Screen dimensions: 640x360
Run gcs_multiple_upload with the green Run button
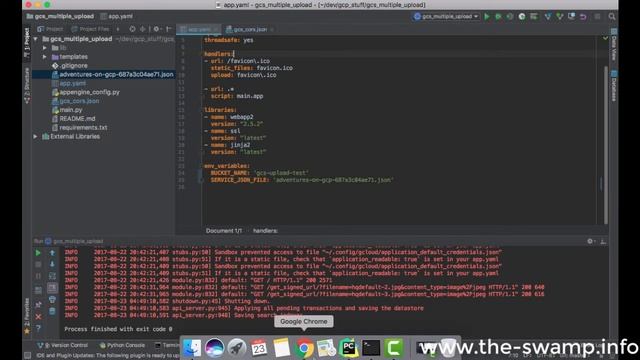point(487,17)
